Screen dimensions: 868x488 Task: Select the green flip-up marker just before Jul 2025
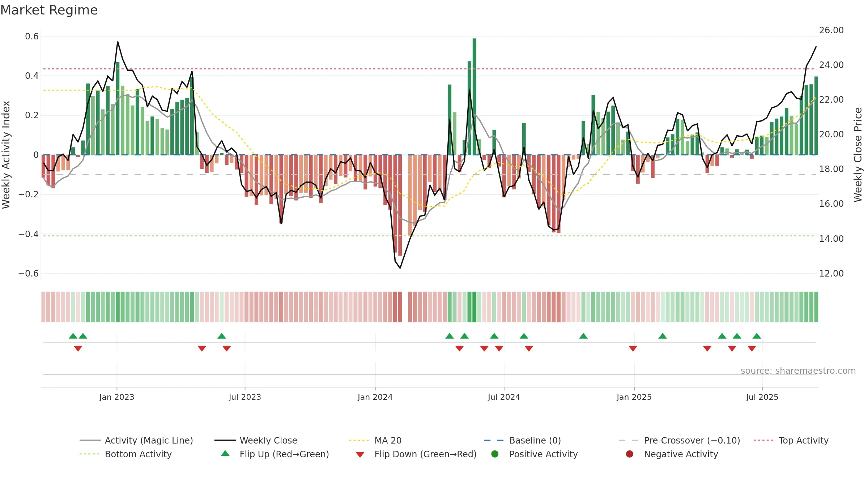pos(757,336)
